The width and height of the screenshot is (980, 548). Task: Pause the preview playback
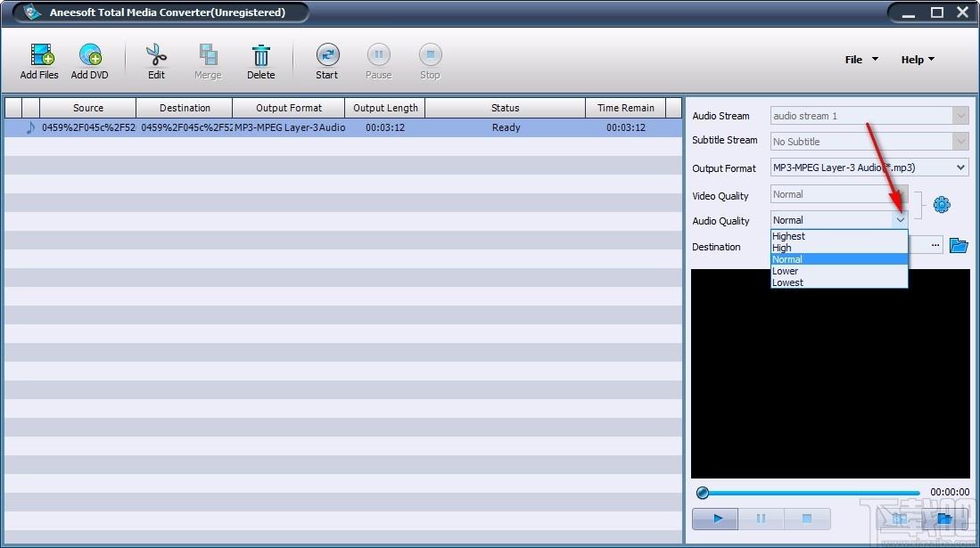click(x=762, y=519)
